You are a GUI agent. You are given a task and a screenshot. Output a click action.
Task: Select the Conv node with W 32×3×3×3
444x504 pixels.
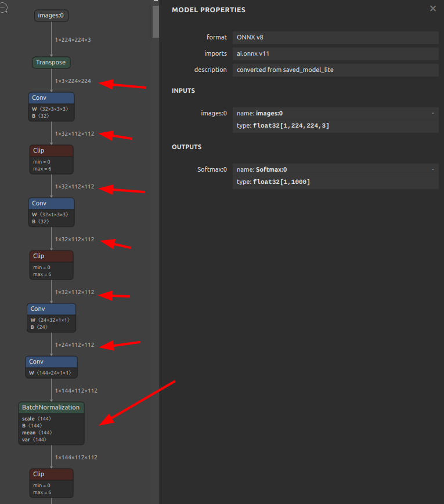[51, 98]
